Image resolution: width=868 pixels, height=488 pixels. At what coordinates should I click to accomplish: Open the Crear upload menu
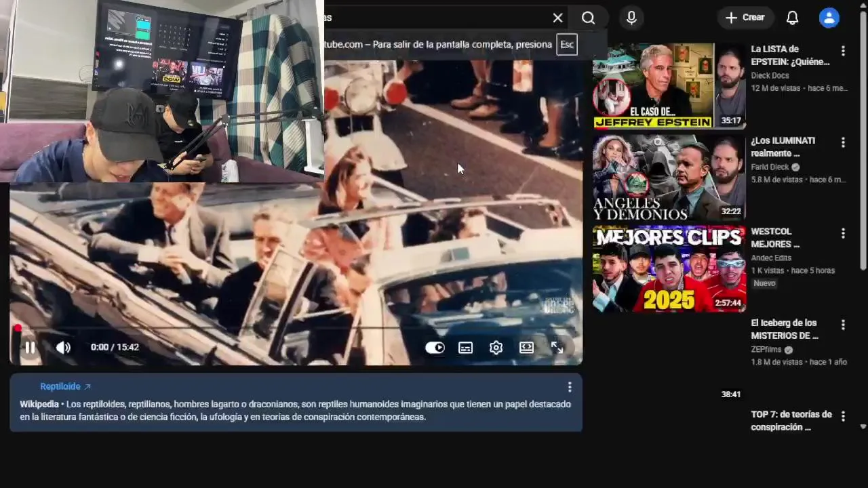(745, 18)
